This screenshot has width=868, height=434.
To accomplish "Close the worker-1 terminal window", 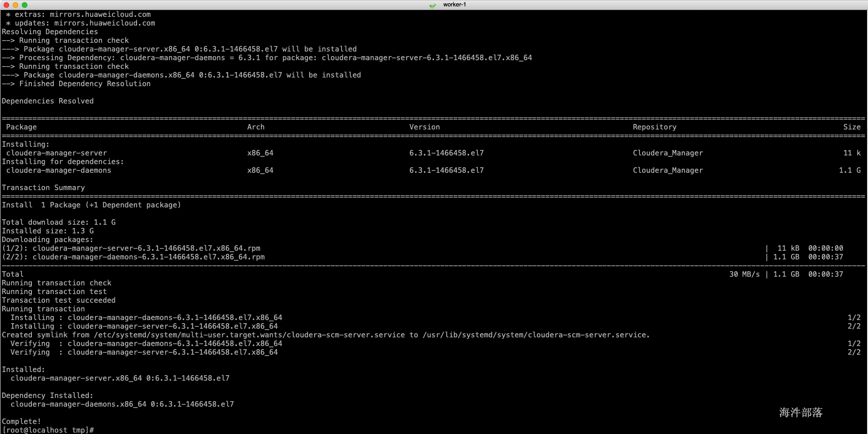I will tap(6, 5).
